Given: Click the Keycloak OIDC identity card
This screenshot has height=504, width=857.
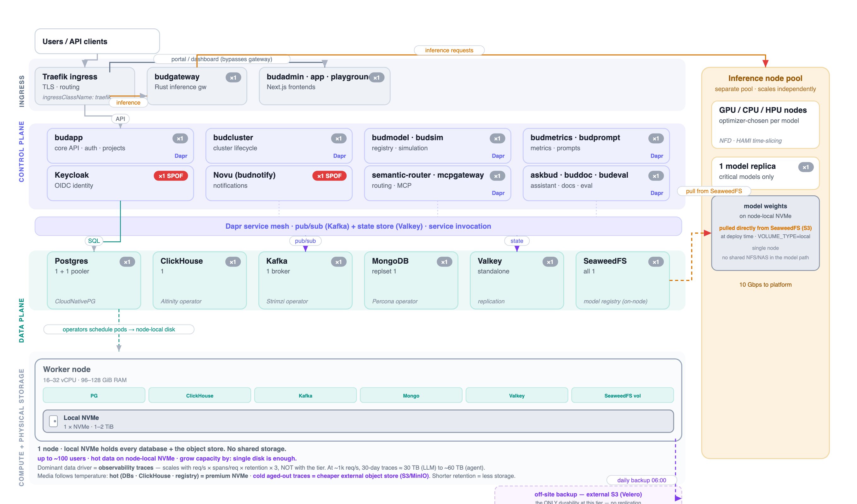Looking at the screenshot, I should point(120,183).
